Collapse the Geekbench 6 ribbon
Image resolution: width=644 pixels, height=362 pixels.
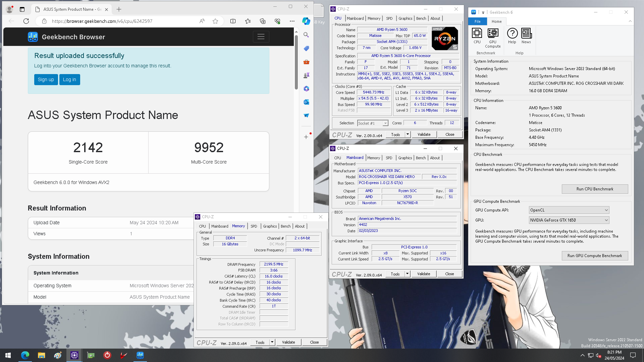[630, 21]
